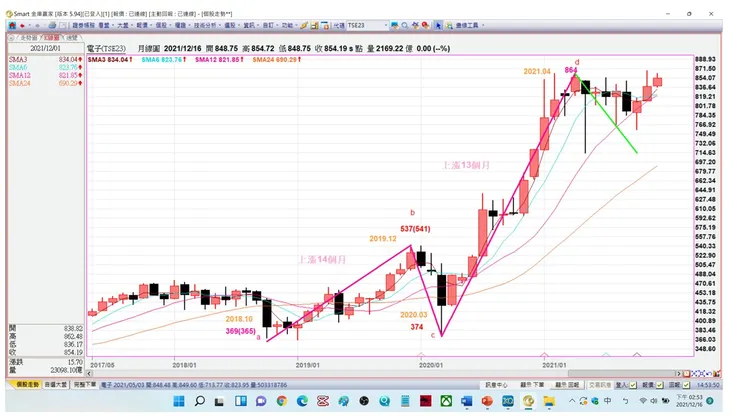Open the Windows Start menu
This screenshot has width=740, height=416.
pos(179,401)
